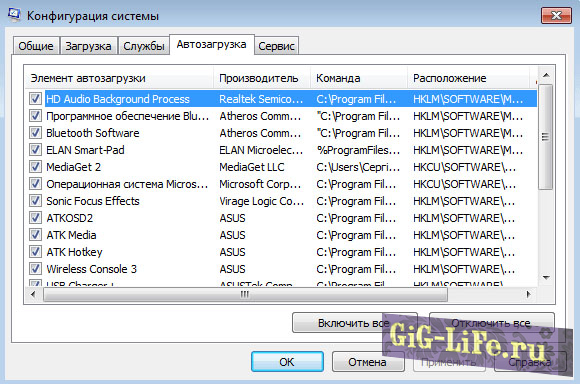Click horizontal scrollbar right arrow

pyautogui.click(x=528, y=294)
